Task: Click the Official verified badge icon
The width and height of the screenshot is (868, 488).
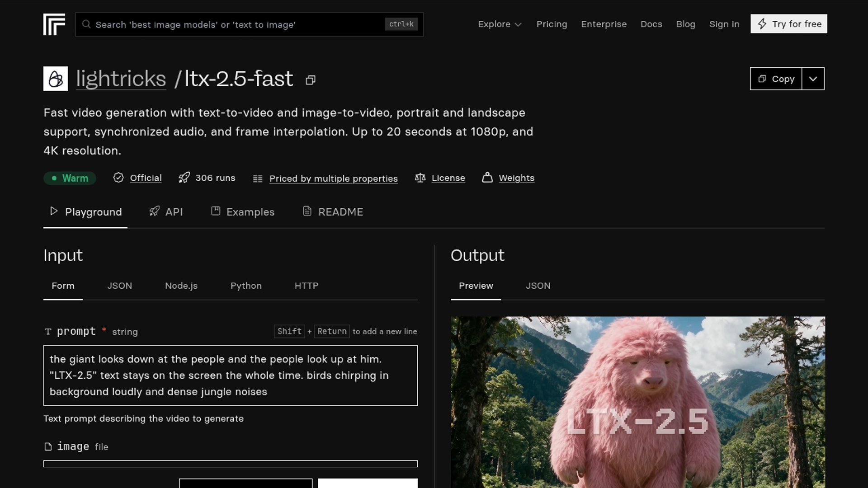Action: pyautogui.click(x=118, y=178)
